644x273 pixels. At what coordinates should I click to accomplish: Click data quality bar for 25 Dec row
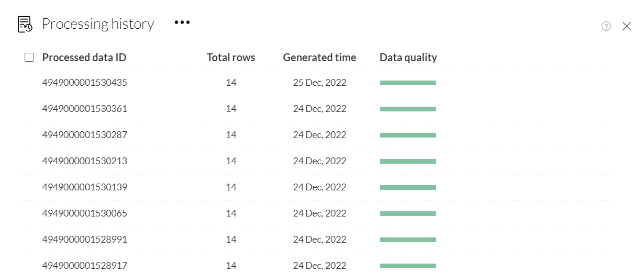pyautogui.click(x=408, y=83)
